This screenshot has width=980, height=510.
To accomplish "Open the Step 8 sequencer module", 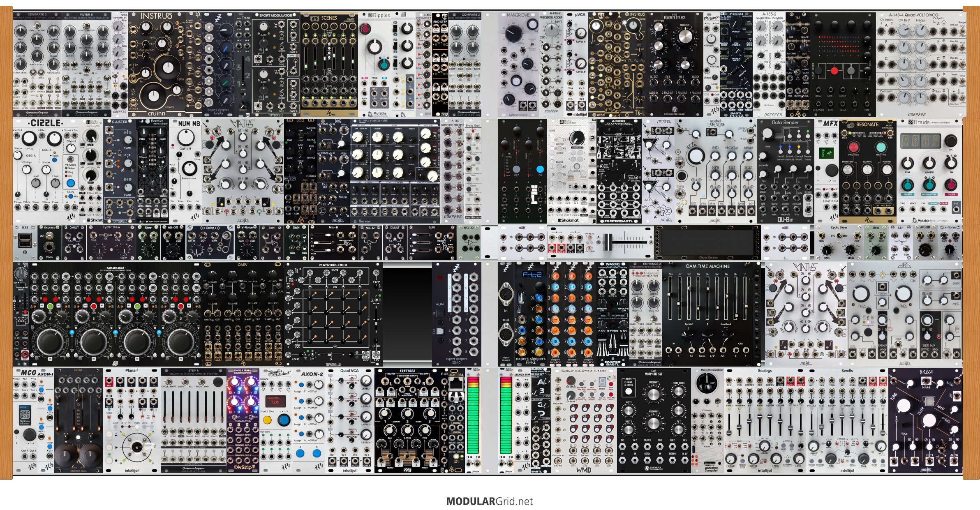I will coord(194,420).
